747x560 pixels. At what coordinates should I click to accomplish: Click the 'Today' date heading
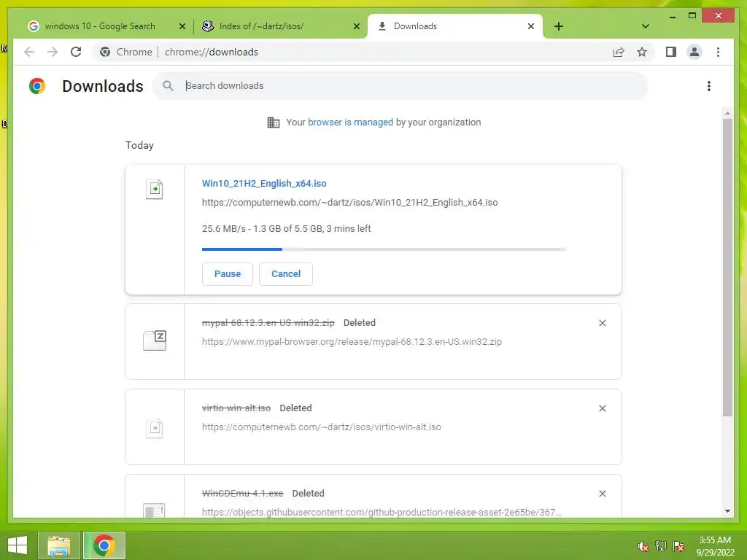pyautogui.click(x=139, y=145)
